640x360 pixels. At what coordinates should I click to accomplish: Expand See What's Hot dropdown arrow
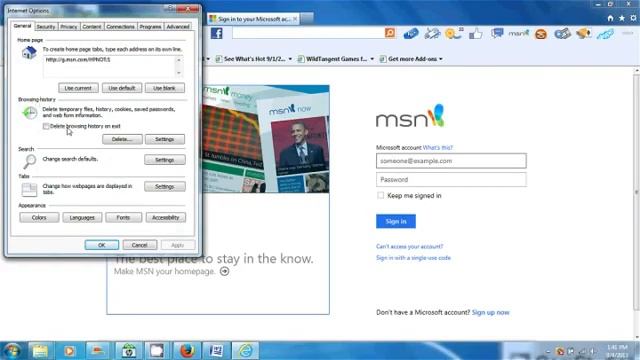[x=290, y=59]
